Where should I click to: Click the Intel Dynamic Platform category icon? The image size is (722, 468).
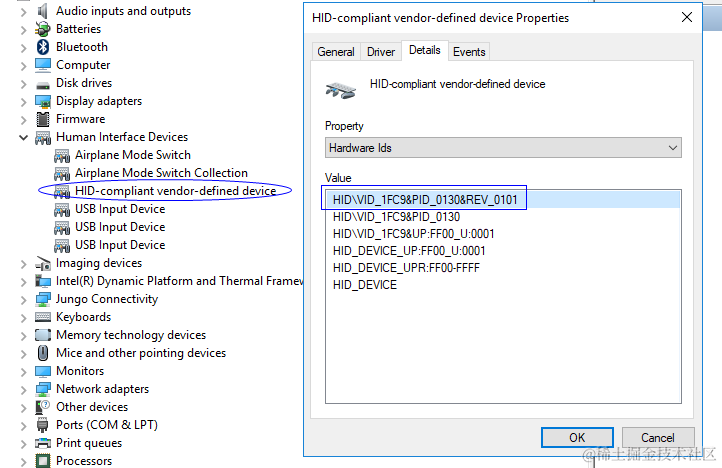(43, 281)
